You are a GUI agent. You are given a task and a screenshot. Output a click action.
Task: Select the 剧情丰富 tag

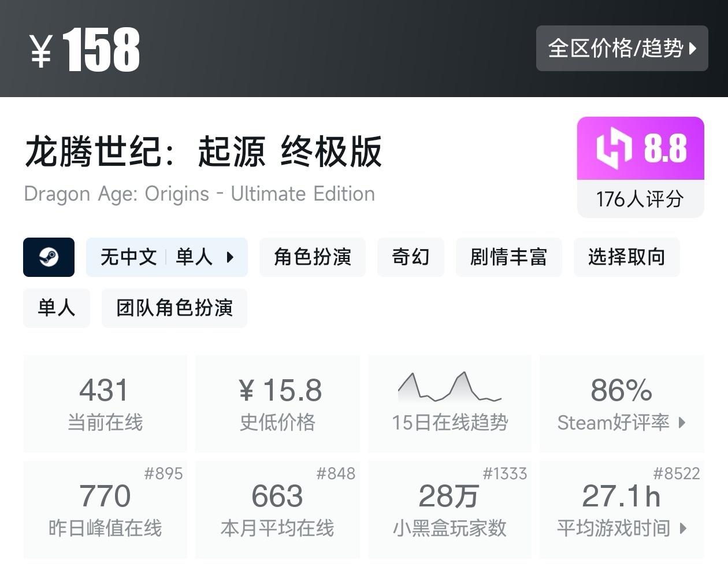(508, 257)
